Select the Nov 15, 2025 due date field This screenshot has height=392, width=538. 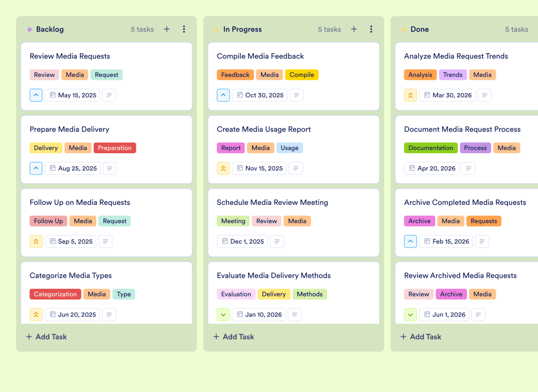tap(259, 168)
